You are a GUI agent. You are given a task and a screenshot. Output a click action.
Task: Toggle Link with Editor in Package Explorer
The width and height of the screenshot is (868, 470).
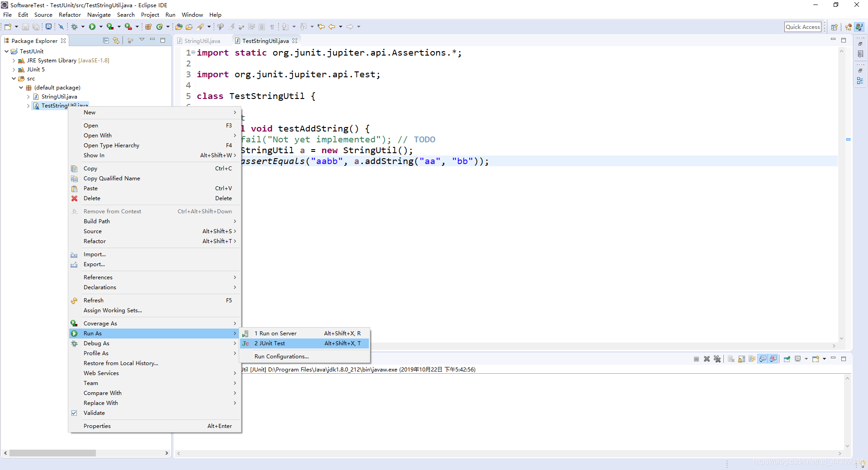pos(116,40)
